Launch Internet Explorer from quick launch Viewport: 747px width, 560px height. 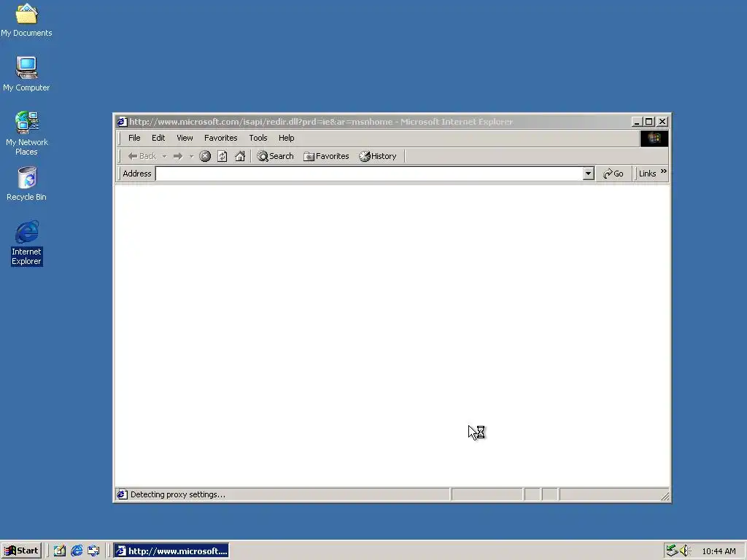[x=76, y=551]
